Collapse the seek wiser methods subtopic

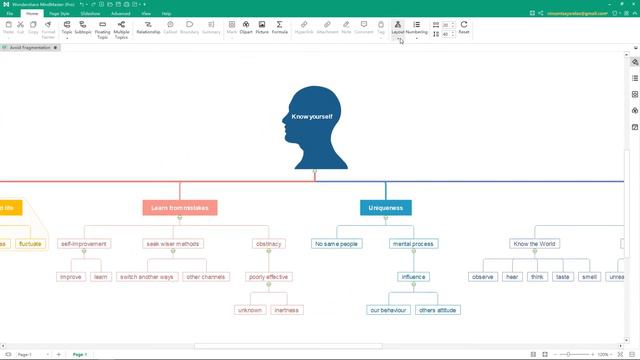pos(173,251)
